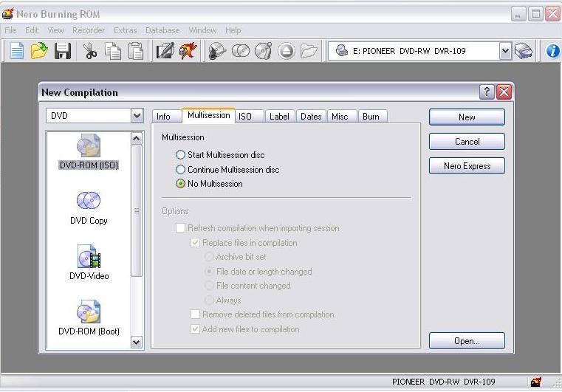
Task: Click the Open... button
Action: [x=467, y=341]
